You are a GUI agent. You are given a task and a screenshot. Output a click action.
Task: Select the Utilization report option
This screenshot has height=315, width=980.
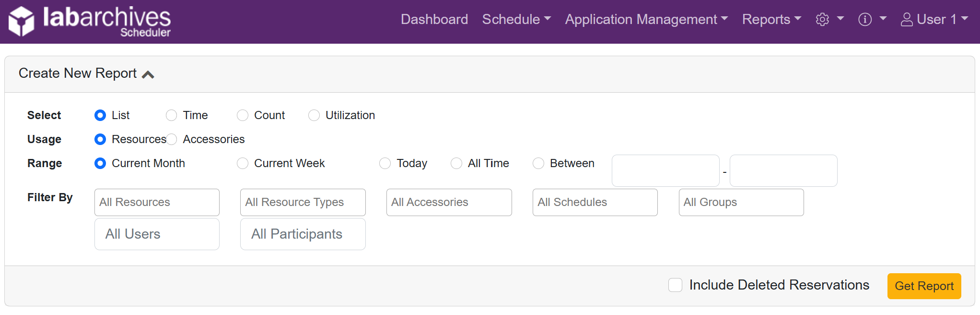click(314, 115)
